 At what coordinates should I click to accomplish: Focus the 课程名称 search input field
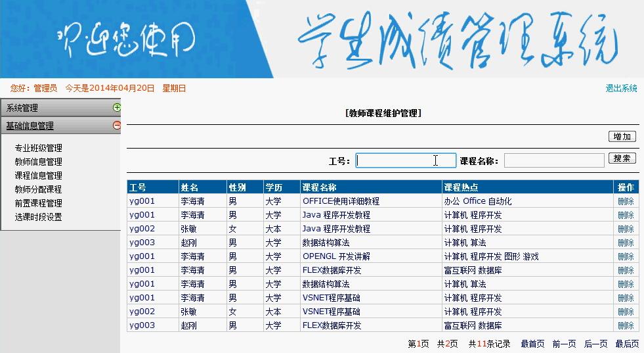click(554, 160)
